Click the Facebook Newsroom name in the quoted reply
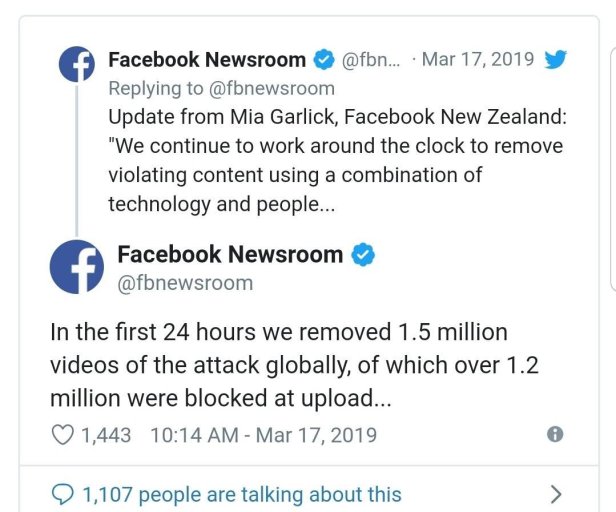 pos(208,60)
